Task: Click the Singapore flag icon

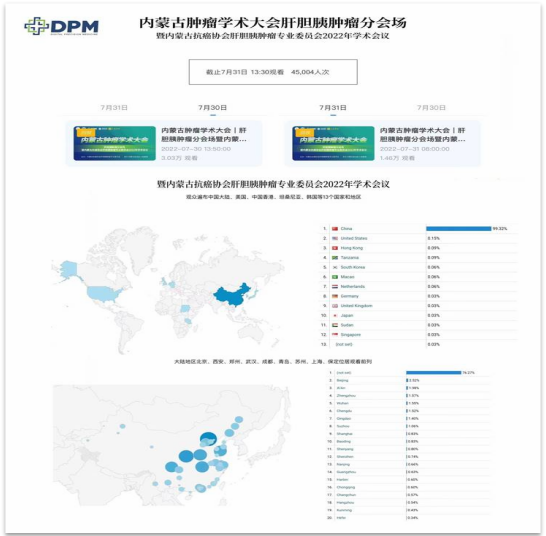Action: (335, 335)
